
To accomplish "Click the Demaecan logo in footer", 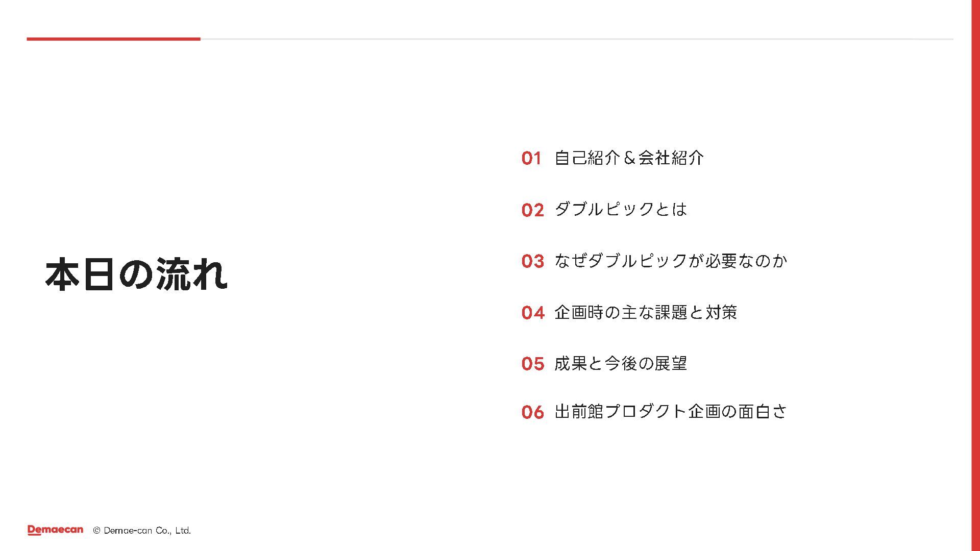I will (55, 530).
